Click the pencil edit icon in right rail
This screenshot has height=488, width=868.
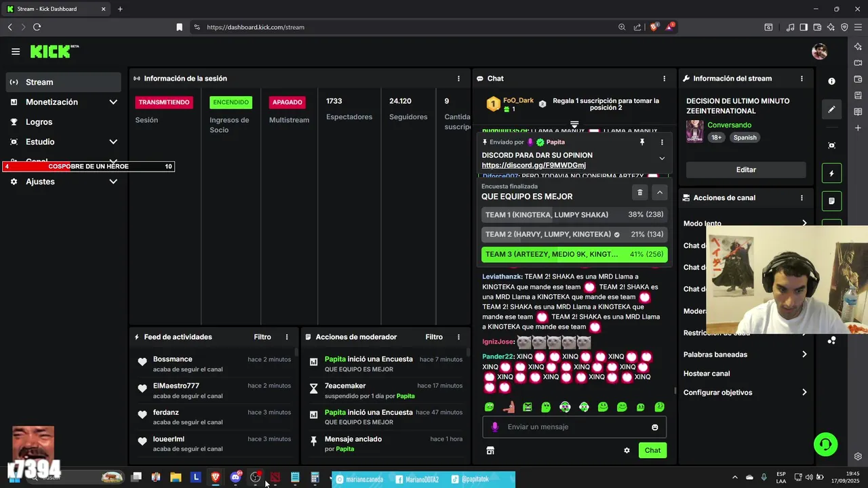pyautogui.click(x=832, y=109)
